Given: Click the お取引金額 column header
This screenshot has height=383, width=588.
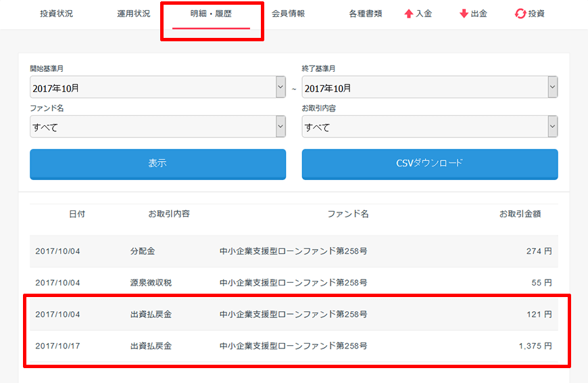Looking at the screenshot, I should [520, 214].
